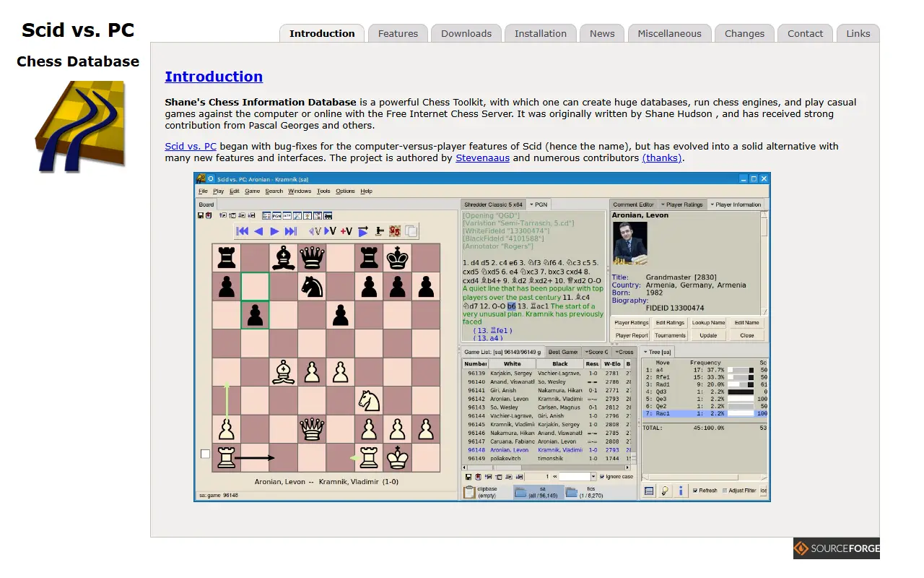The image size is (924, 578).
Task: Follow the Stevenaaus link
Action: point(482,158)
